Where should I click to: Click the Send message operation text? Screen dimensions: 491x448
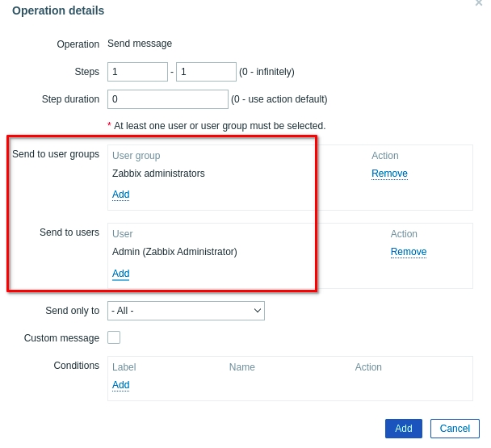pyautogui.click(x=140, y=44)
